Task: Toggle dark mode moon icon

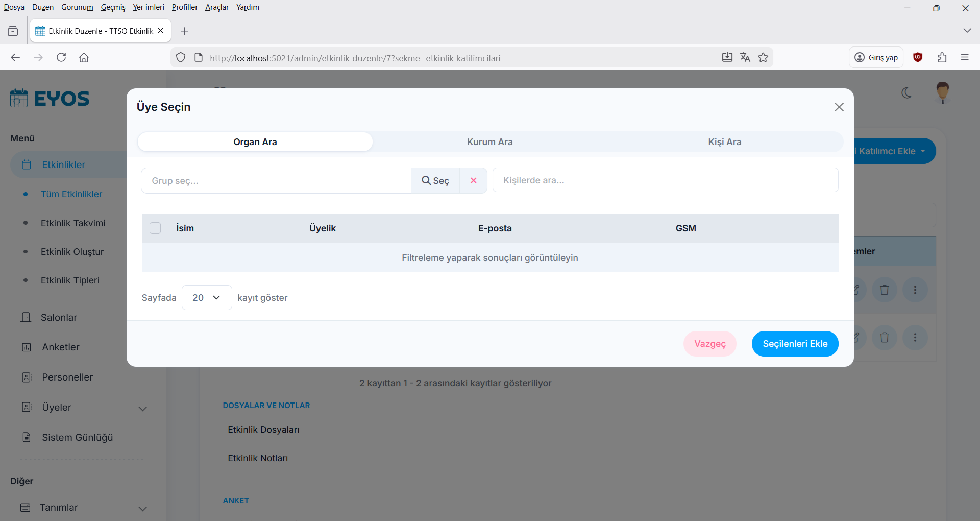Action: point(906,93)
